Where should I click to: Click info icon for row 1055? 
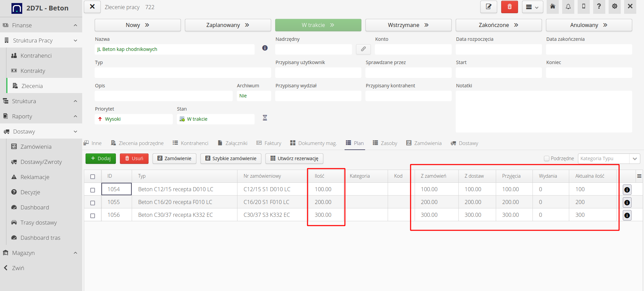coord(627,203)
